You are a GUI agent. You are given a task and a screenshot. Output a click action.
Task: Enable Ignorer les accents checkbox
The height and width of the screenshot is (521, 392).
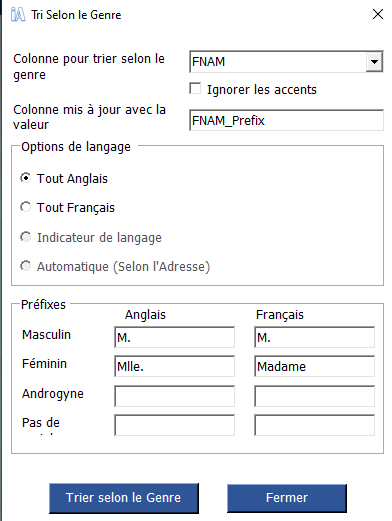click(x=195, y=89)
